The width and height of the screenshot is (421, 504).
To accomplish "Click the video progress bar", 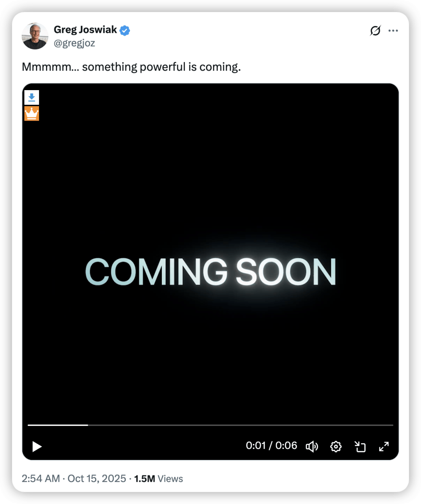I will [x=210, y=425].
